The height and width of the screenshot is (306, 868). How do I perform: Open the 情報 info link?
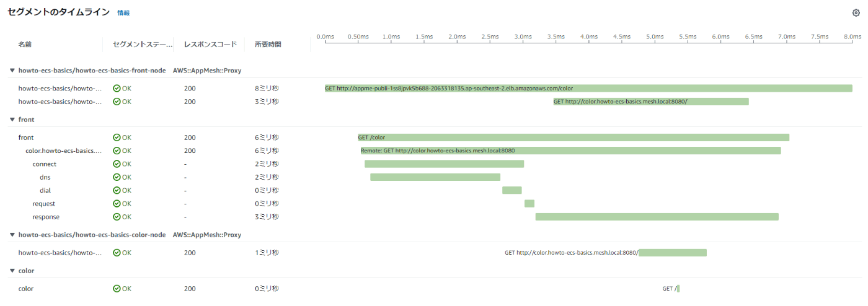pyautogui.click(x=123, y=12)
